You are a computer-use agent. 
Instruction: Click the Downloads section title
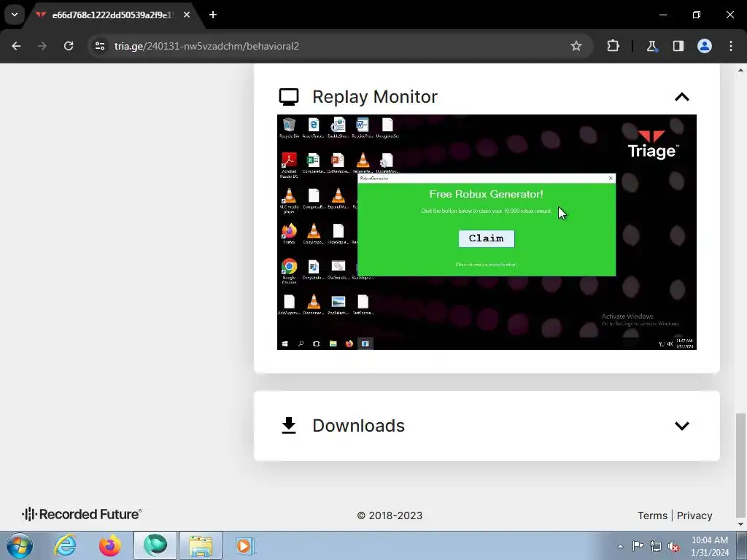pyautogui.click(x=358, y=426)
